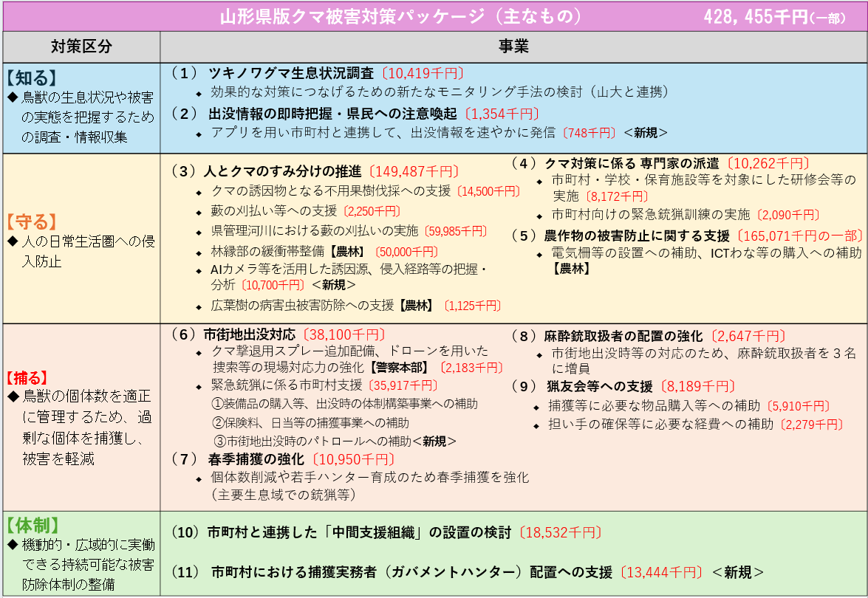868x598 pixels.
Task: Click the bullet 市町村向けの緊急銃猟訓練の実施
Action: coord(651,215)
